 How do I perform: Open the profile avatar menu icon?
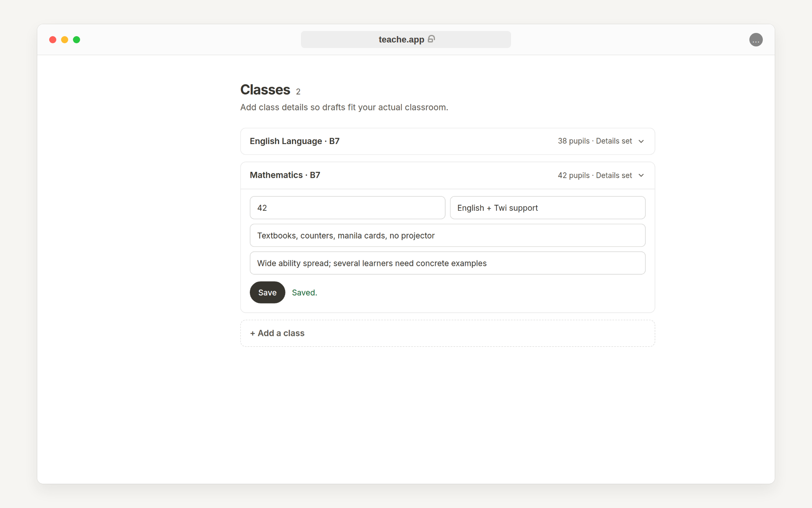[x=756, y=40]
